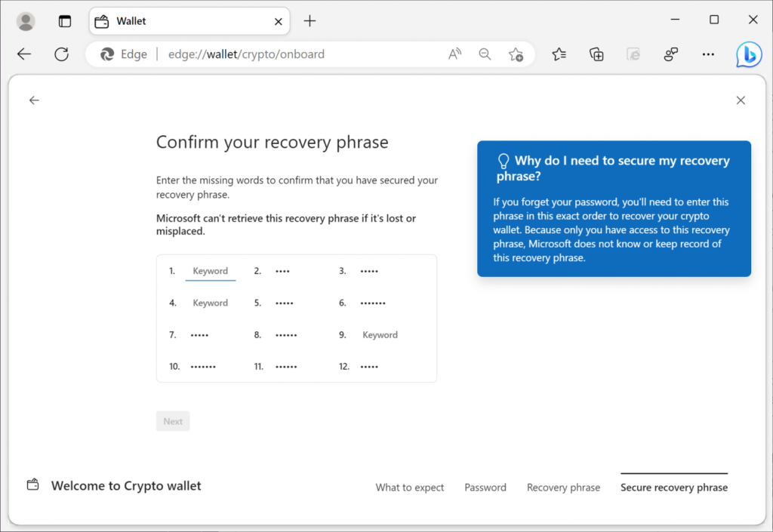Close the Wallet tab
Viewport: 773px width, 532px height.
[279, 22]
